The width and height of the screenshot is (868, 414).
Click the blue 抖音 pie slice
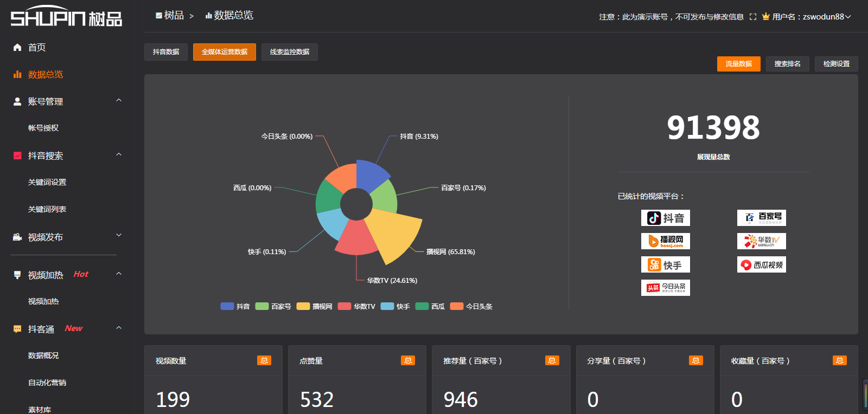(x=371, y=174)
